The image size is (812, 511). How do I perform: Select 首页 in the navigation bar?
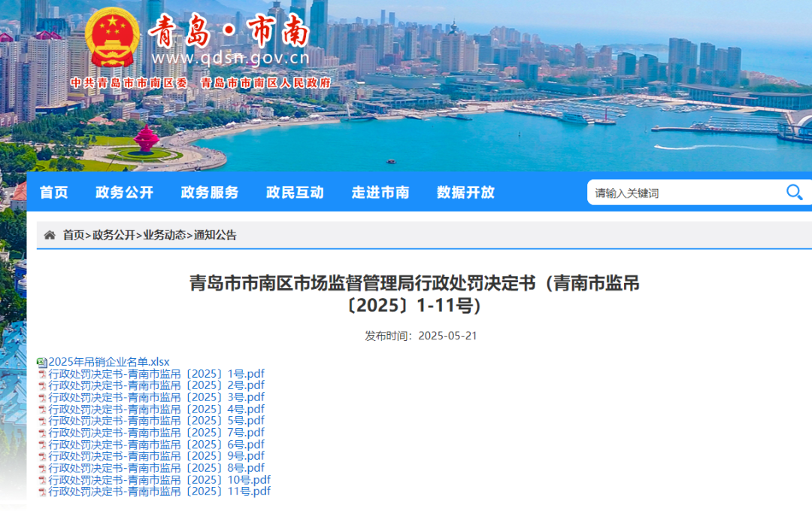54,193
